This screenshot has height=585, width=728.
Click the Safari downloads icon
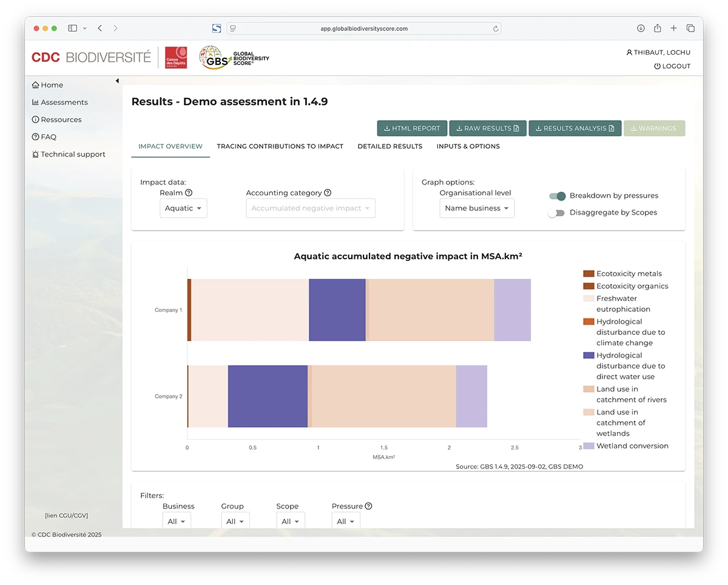tap(641, 29)
